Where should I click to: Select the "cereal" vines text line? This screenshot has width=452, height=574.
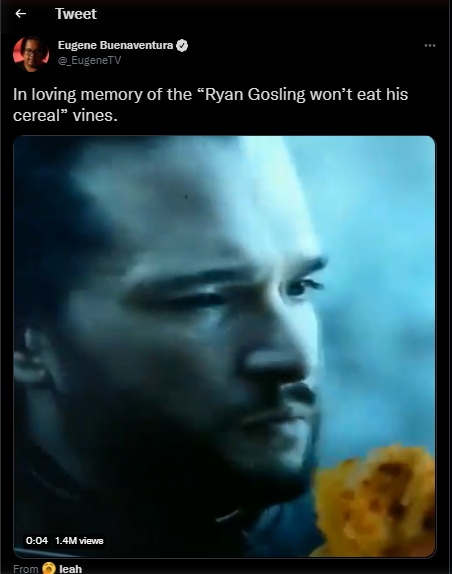click(x=65, y=116)
